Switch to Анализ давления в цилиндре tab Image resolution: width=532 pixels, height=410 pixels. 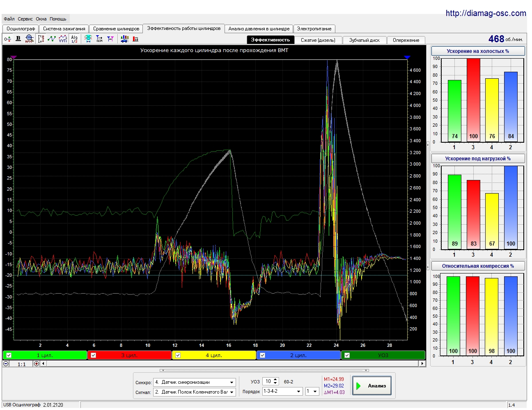click(259, 29)
